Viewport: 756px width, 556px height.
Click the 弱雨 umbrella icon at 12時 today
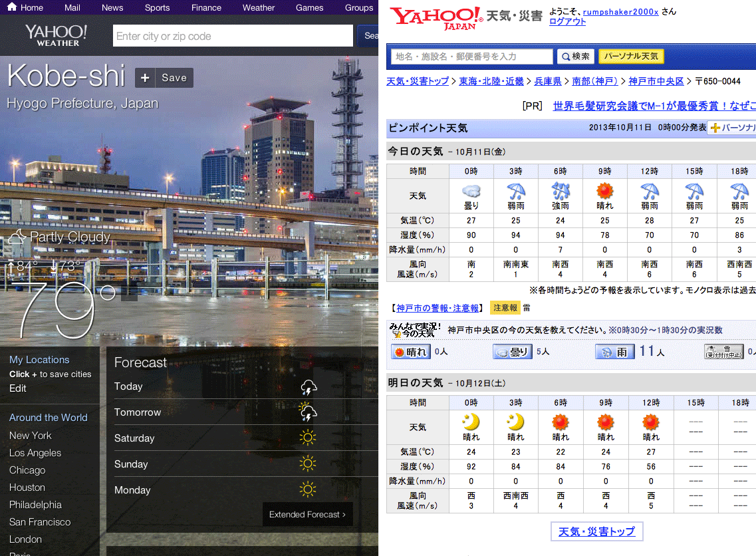[x=650, y=191]
